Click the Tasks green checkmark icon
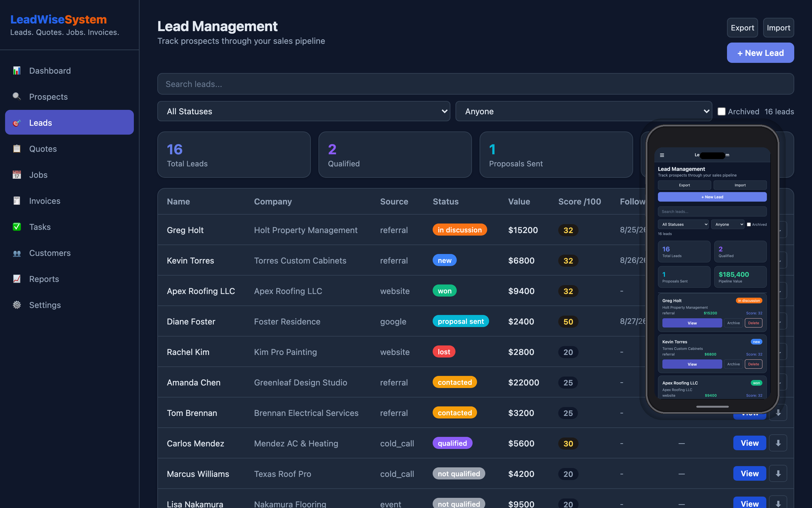 pos(16,227)
